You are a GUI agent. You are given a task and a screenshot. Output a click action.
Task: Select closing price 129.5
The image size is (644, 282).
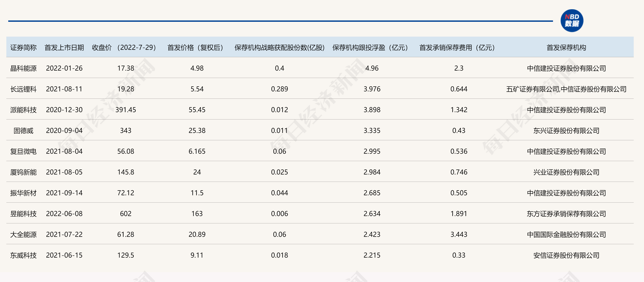click(126, 255)
